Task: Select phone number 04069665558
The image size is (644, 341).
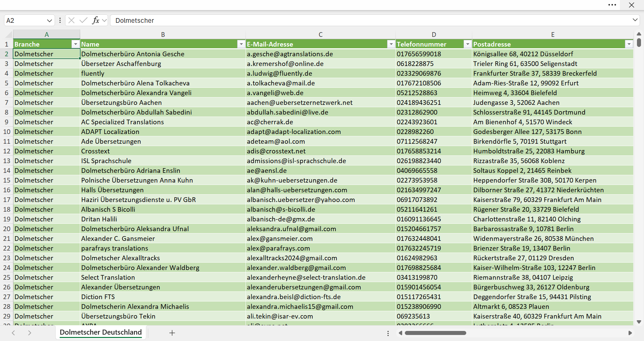Action: (x=434, y=170)
